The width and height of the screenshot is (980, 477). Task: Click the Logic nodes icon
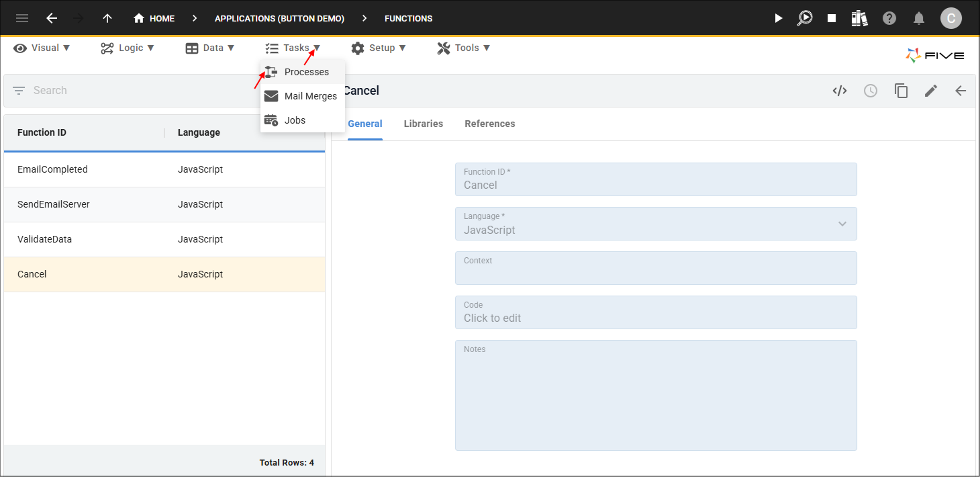pos(107,48)
